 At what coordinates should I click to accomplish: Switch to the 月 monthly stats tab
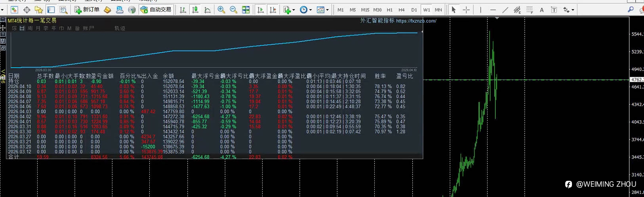[x=38, y=28]
